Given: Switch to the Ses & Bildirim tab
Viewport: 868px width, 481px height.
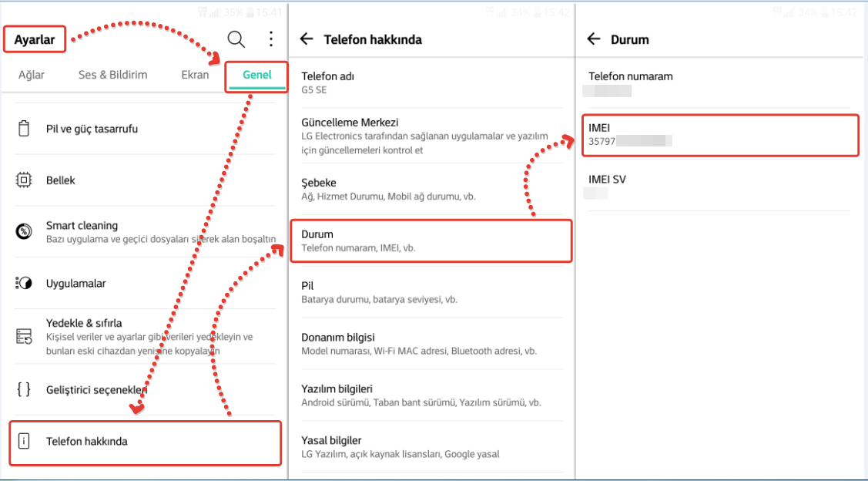Looking at the screenshot, I should pos(112,75).
